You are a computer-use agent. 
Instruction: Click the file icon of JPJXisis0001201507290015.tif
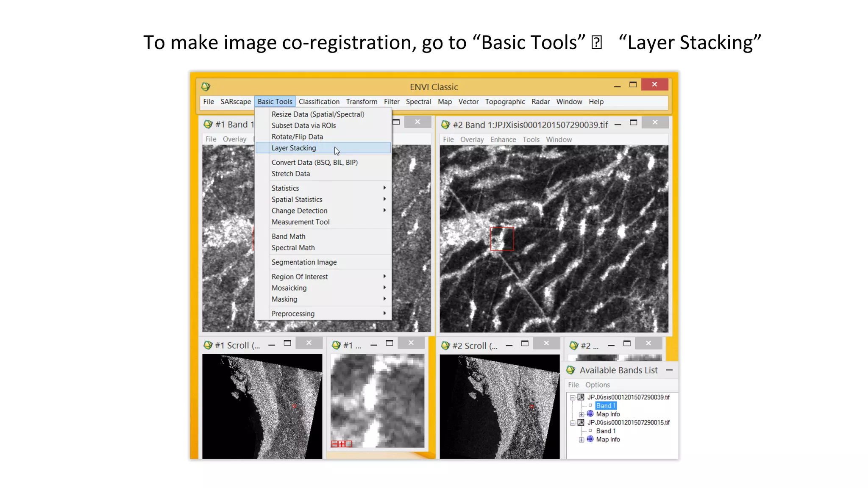click(581, 422)
